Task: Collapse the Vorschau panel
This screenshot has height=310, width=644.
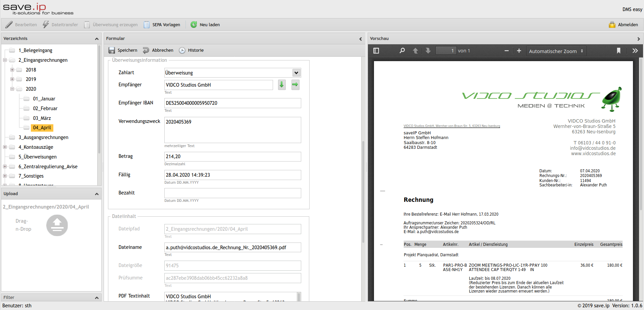Action: 638,39
